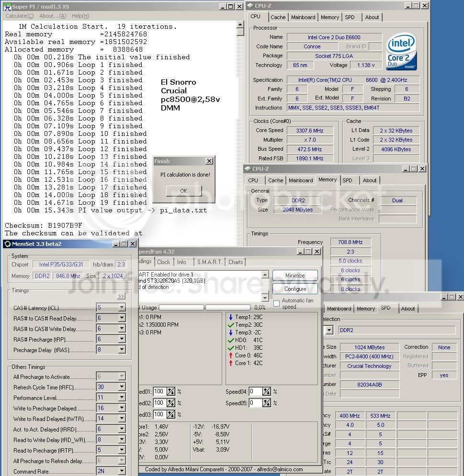Close the Finish dialog with its X
464x476 pixels.
tap(209, 161)
